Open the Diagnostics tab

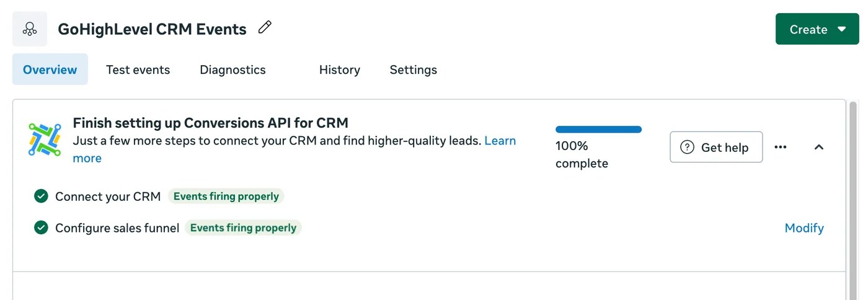pos(232,70)
